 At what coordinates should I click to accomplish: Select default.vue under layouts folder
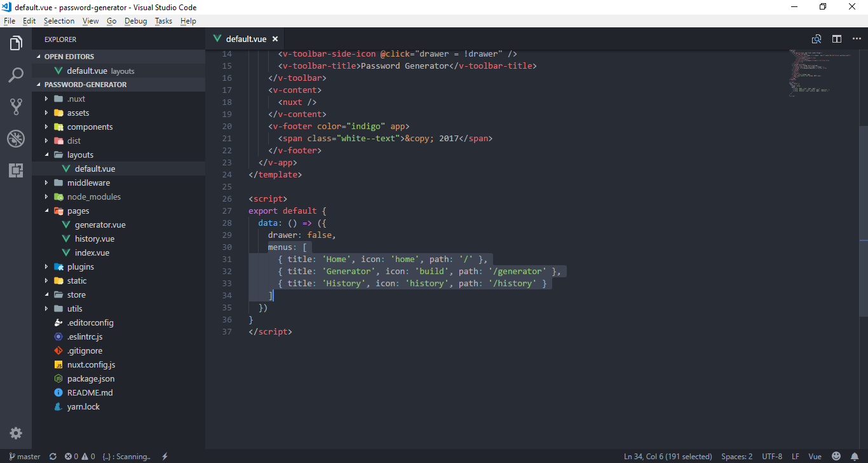118,169
